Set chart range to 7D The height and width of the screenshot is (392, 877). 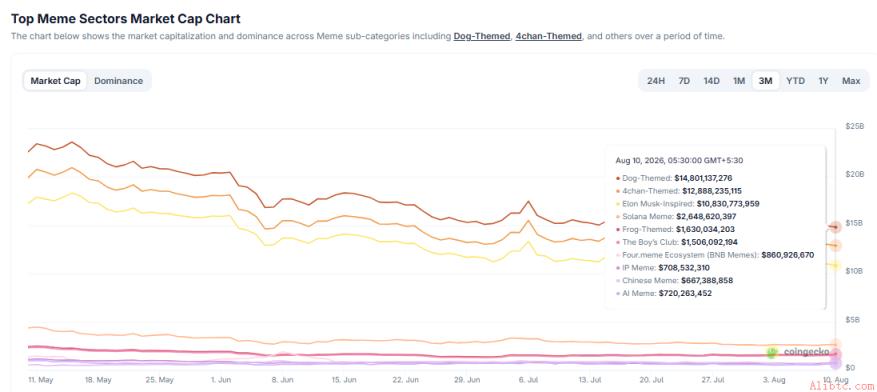(x=683, y=81)
